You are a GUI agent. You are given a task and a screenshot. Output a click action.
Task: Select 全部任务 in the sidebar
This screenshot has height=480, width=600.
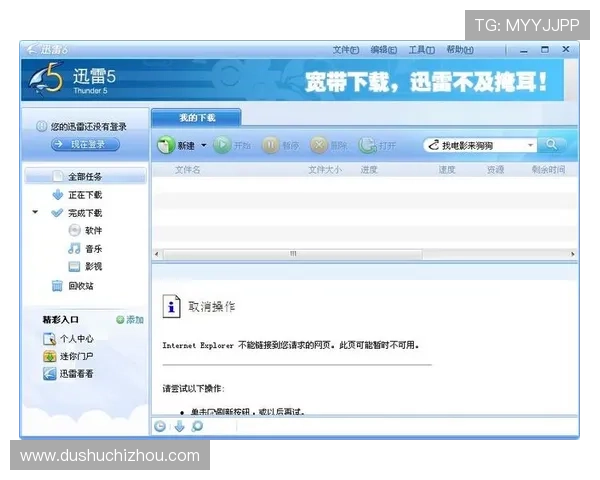(85, 176)
